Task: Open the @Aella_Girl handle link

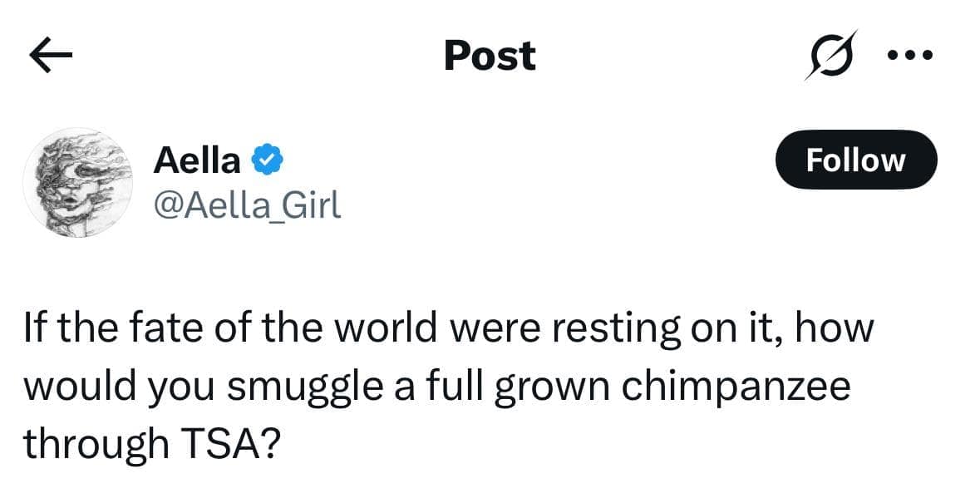Action: (x=247, y=204)
